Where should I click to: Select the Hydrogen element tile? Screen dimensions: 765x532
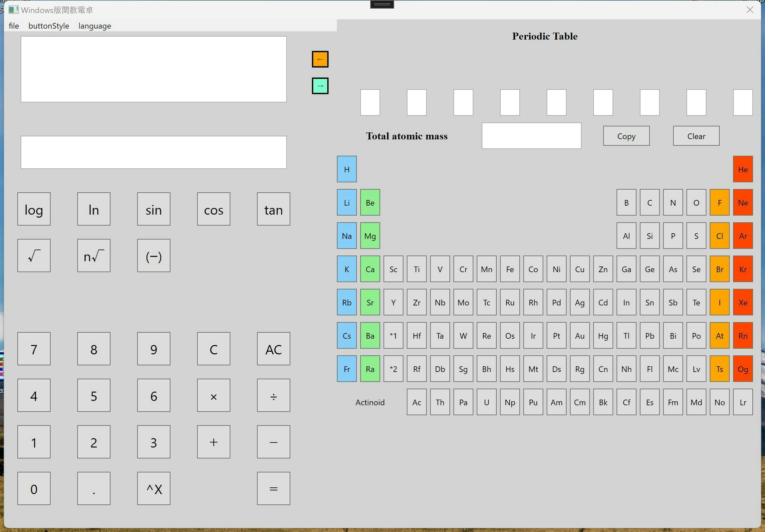347,169
